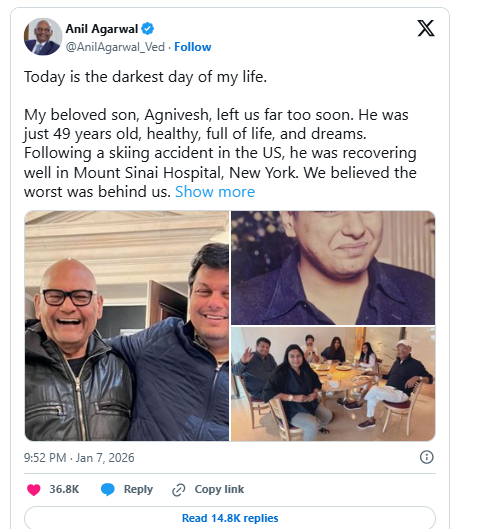Viewport: 487px width, 529px height.
Task: Click the Anil Agarwal display name
Action: [x=102, y=29]
